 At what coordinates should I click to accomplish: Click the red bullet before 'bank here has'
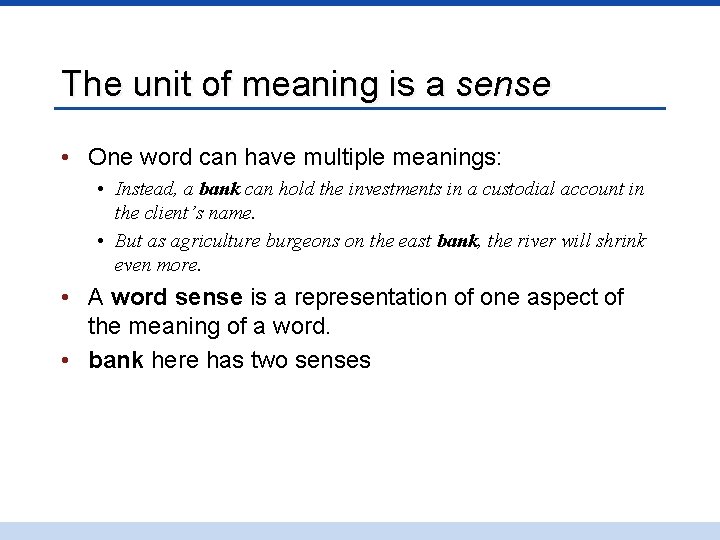tap(65, 360)
